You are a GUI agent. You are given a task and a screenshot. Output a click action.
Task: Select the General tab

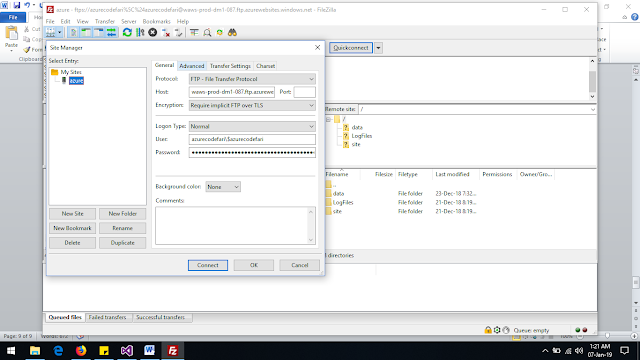[x=164, y=65]
